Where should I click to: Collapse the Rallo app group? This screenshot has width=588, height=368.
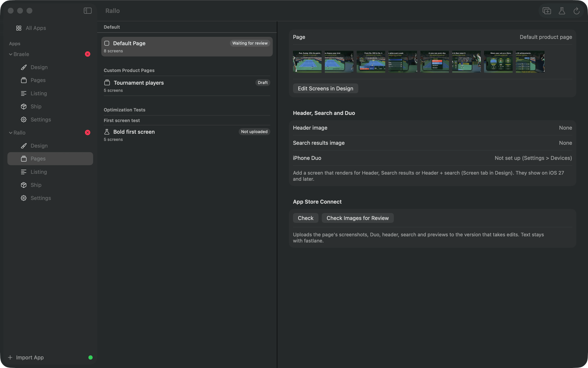pos(11,132)
